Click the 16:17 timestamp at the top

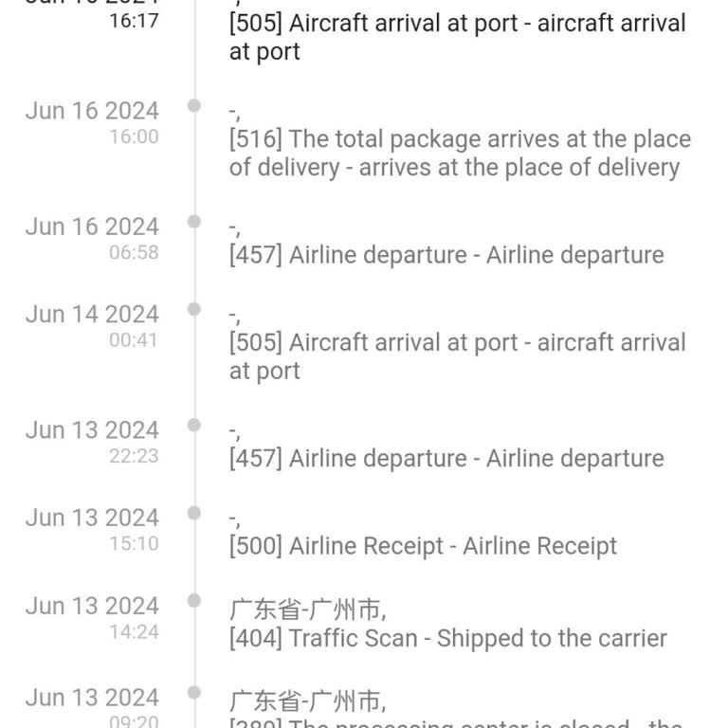point(134,20)
